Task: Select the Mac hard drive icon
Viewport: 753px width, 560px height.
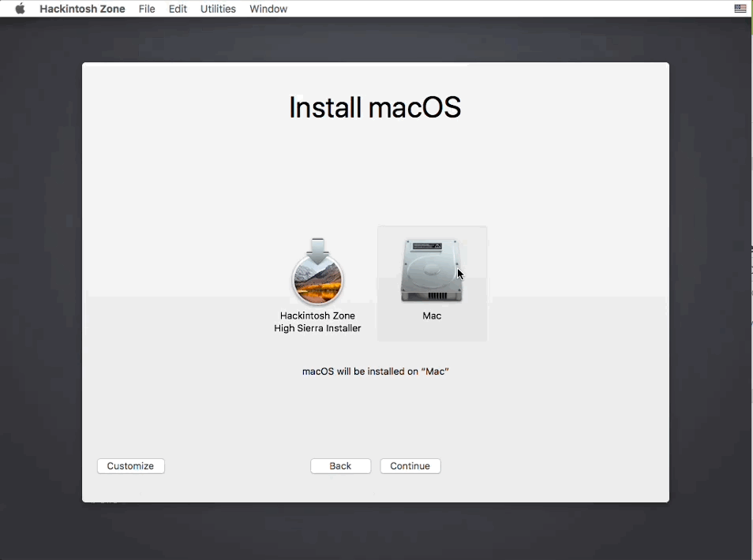Action: [432, 271]
